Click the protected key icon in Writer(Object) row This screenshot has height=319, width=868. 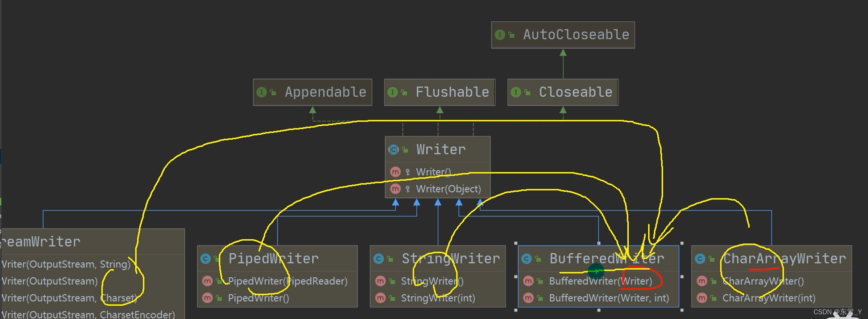point(408,189)
